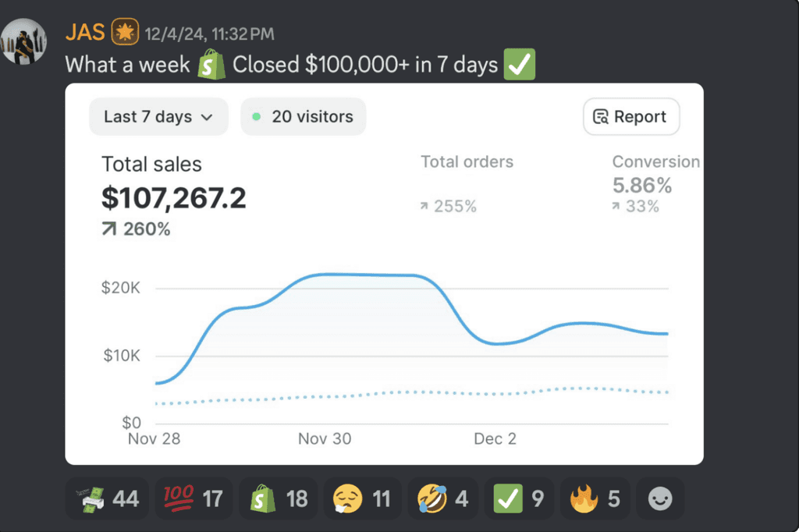This screenshot has height=532, width=799.
Task: Open JAS's profile avatar
Action: coord(23,42)
